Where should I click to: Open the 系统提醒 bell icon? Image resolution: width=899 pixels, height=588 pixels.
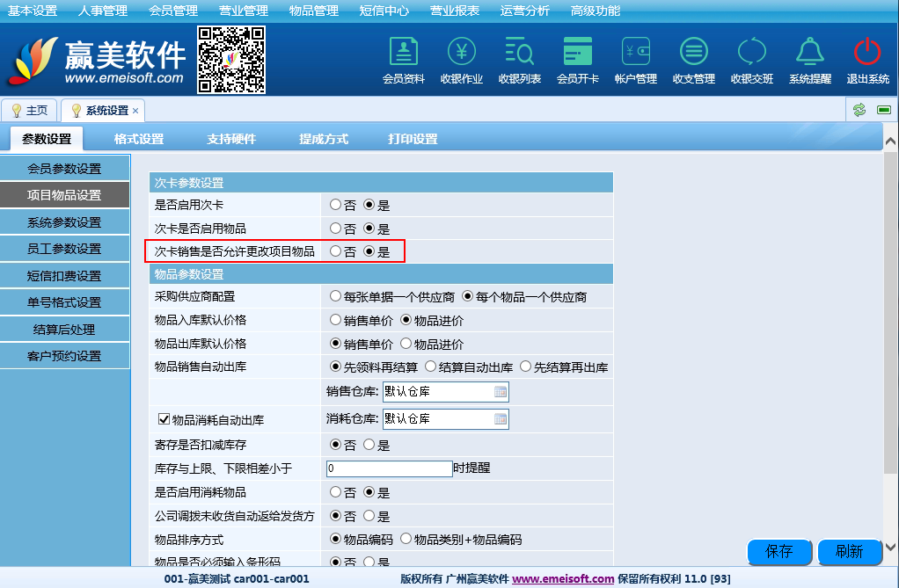(810, 53)
